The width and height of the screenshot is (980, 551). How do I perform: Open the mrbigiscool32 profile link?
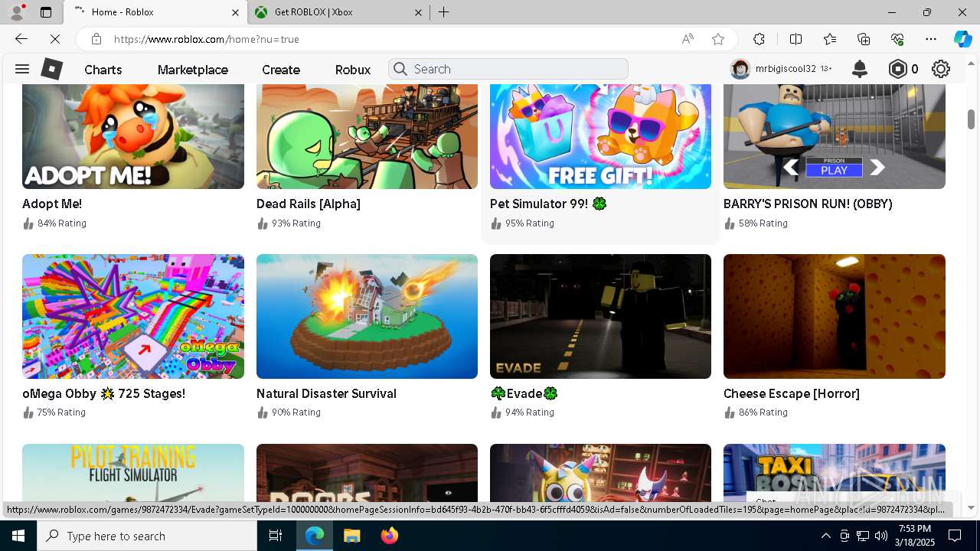point(786,69)
